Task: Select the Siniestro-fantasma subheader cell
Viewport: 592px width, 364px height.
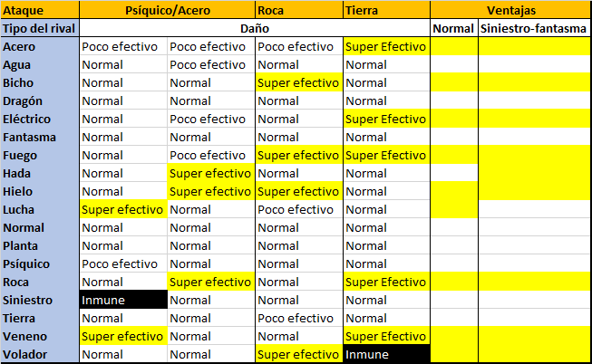Action: coord(535,28)
